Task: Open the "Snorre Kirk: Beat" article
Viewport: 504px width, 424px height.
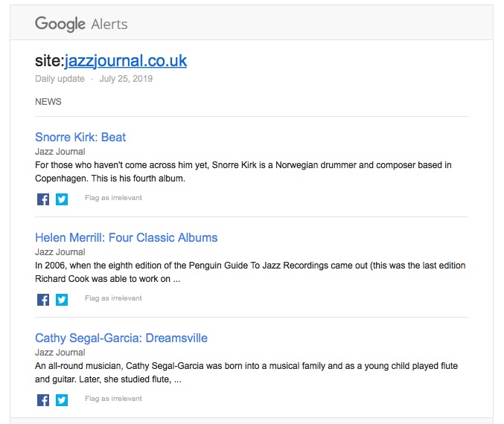Action: coord(80,137)
